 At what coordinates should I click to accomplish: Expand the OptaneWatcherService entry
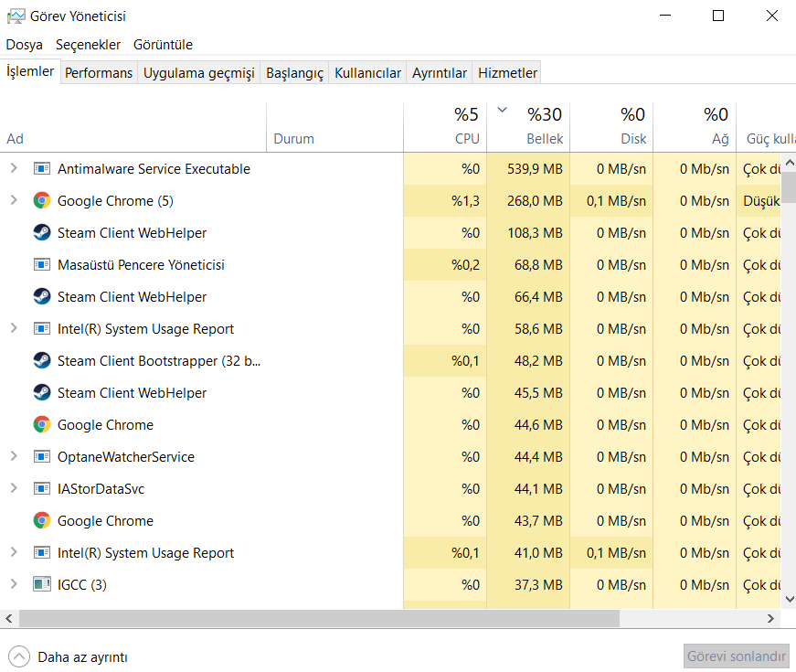coord(14,457)
